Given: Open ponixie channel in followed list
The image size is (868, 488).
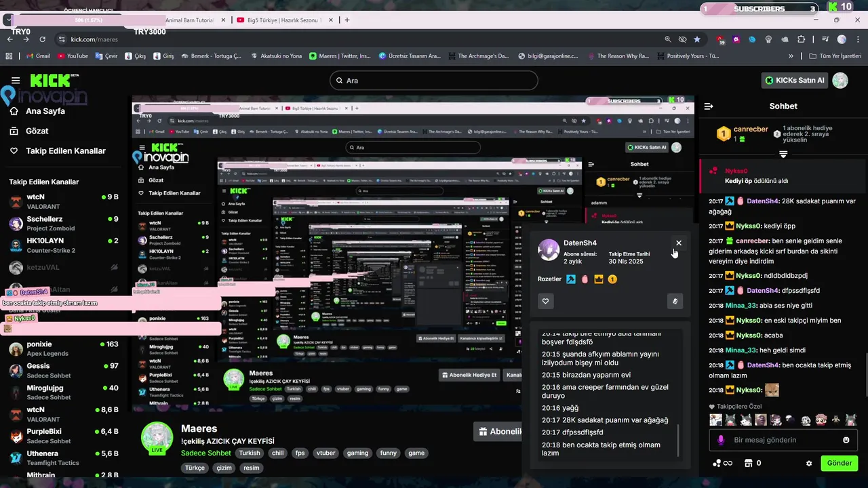Looking at the screenshot, I should pyautogui.click(x=64, y=348).
